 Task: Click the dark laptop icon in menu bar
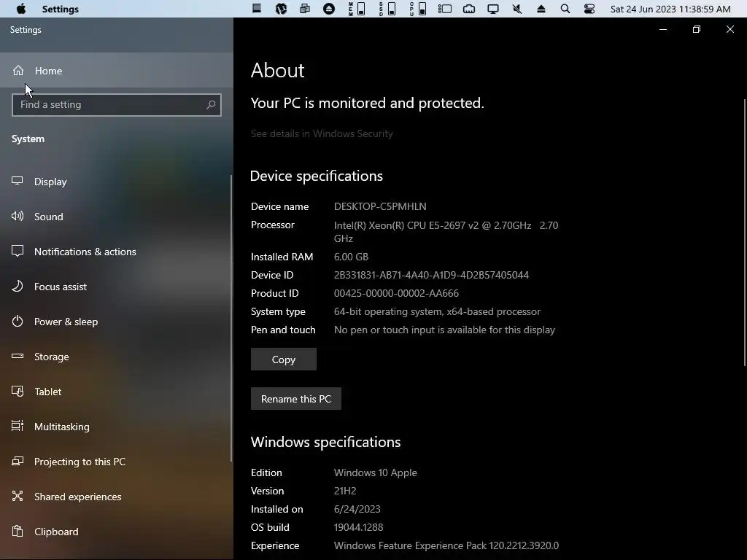257,8
